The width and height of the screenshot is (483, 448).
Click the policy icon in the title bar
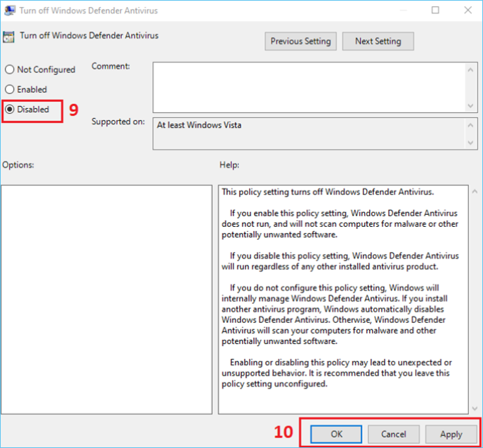[9, 10]
